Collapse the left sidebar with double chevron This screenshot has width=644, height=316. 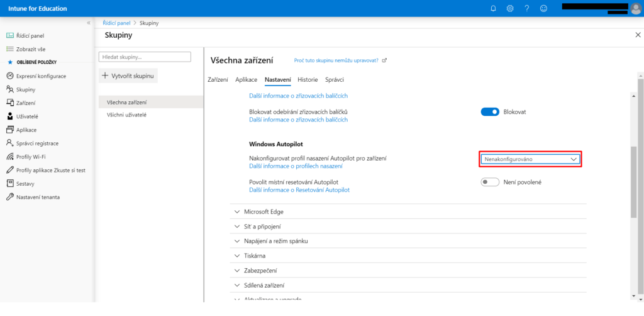88,23
